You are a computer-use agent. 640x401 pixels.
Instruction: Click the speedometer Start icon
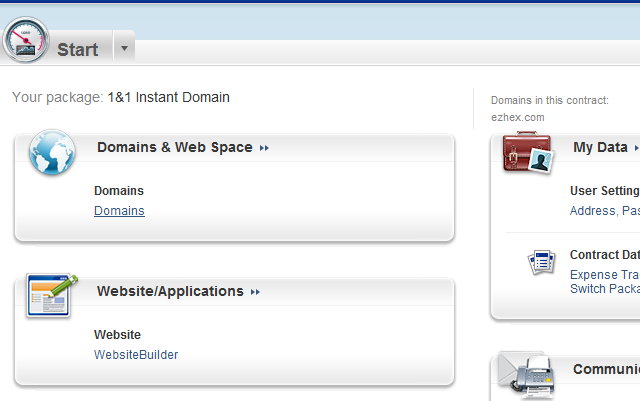26,40
